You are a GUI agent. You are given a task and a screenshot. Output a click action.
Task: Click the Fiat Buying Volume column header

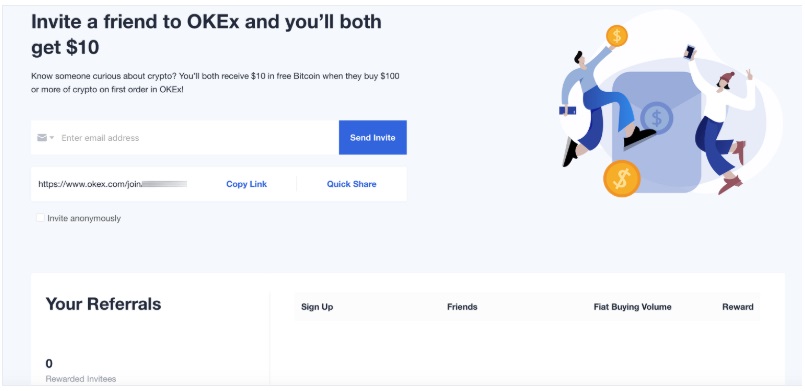(x=632, y=307)
